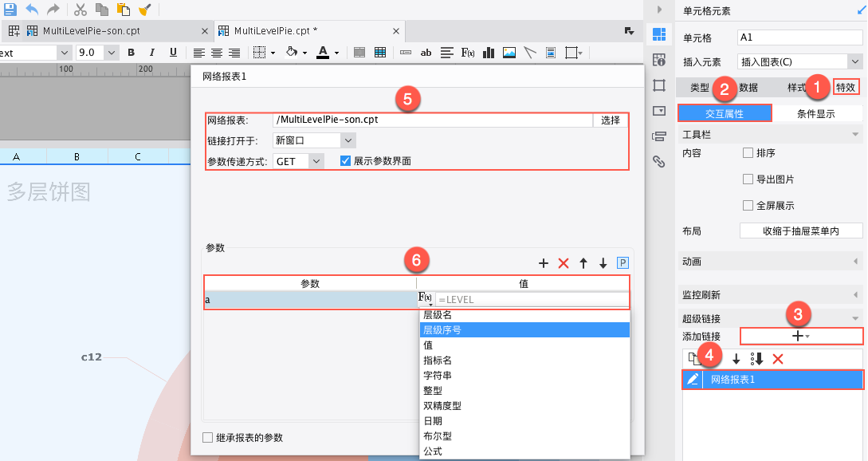
Task: Click the 单元格 A1 input field
Action: click(x=800, y=37)
